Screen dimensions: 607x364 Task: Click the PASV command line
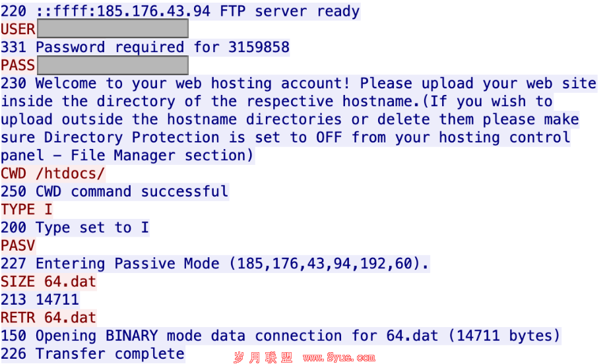point(18,245)
